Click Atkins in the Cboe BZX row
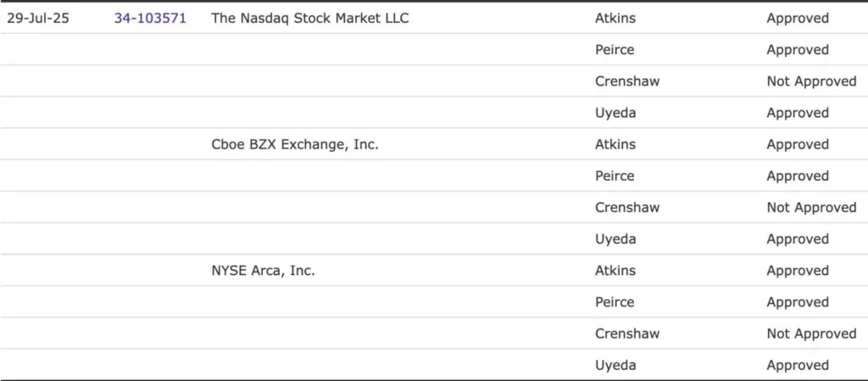Viewport: 868px width, 381px height. coord(615,144)
